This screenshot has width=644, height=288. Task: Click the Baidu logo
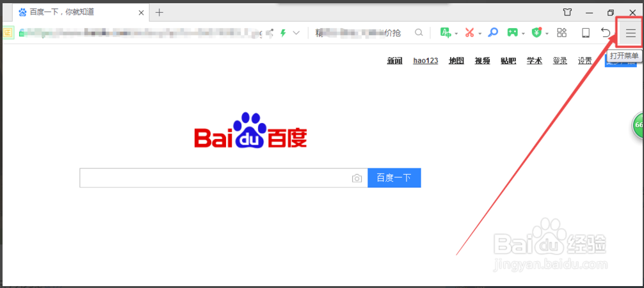250,131
